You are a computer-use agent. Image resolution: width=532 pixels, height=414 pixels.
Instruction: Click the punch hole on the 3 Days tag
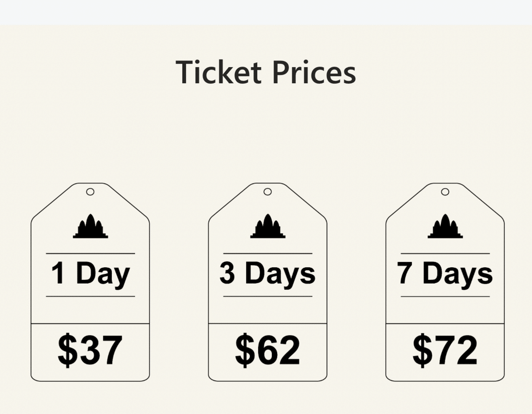[x=267, y=192]
